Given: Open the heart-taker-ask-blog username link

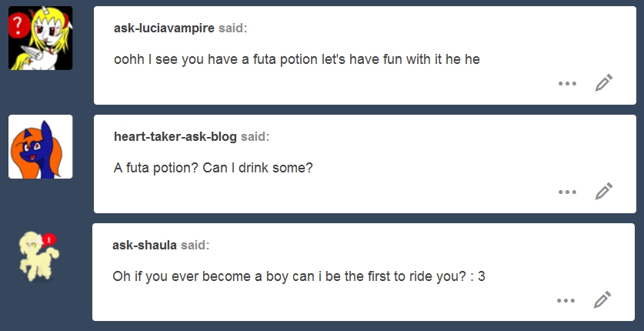Looking at the screenshot, I should pos(175,137).
